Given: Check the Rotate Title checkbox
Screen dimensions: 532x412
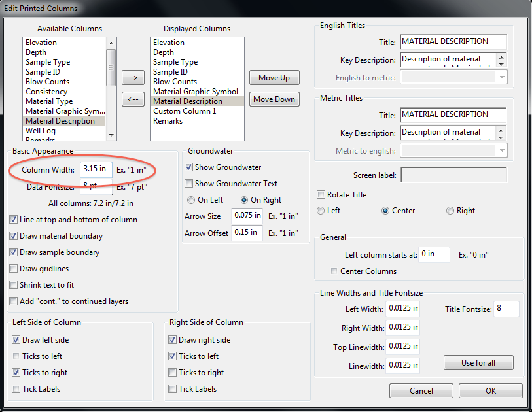Looking at the screenshot, I should [x=321, y=195].
